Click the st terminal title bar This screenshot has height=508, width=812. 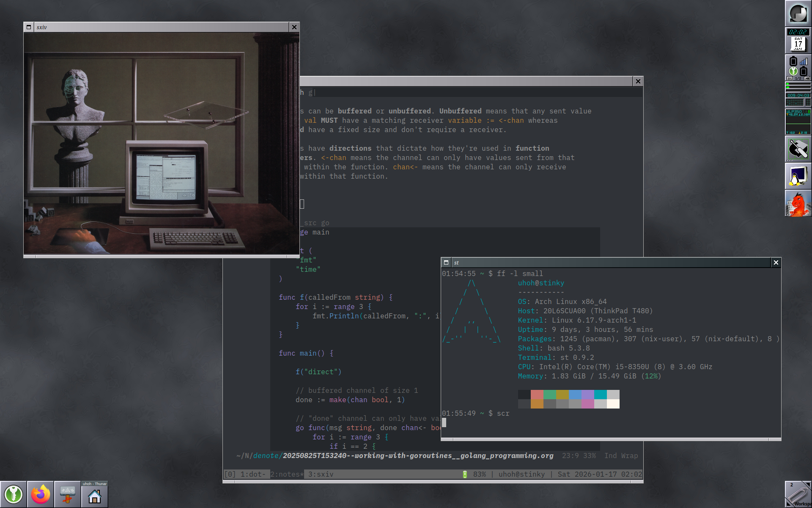pyautogui.click(x=609, y=262)
